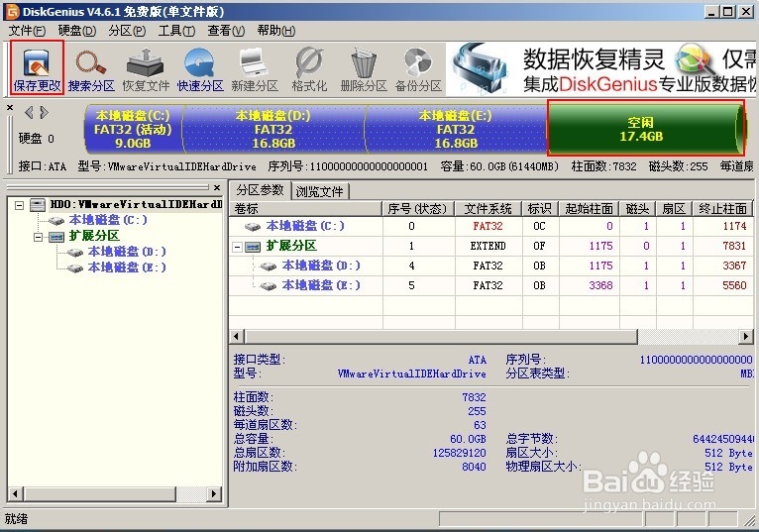Viewport: 759px width, 532px height.
Task: Launch Quick Partition (快速分区) tool
Action: pyautogui.click(x=200, y=69)
